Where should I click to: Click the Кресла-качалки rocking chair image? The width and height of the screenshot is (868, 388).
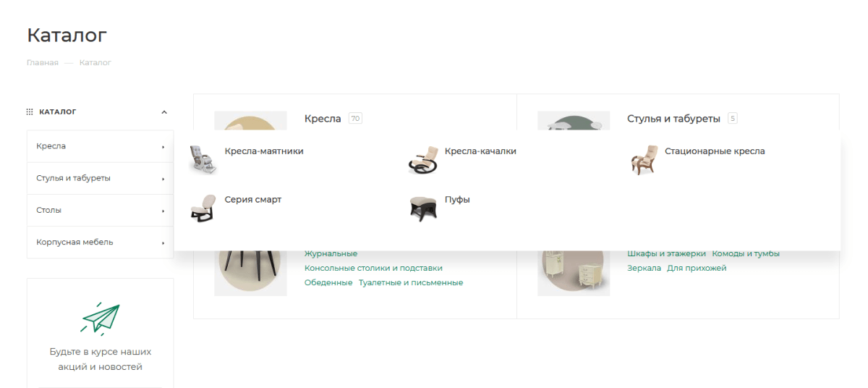click(423, 160)
